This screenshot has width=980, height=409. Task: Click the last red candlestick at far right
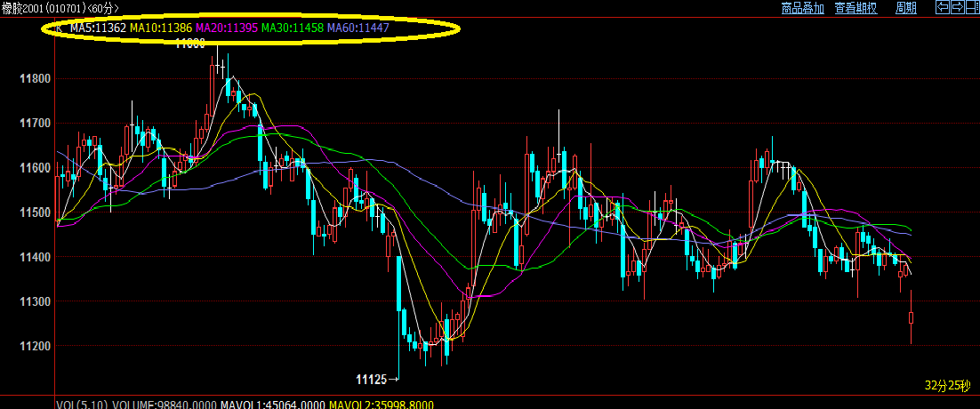tap(912, 318)
